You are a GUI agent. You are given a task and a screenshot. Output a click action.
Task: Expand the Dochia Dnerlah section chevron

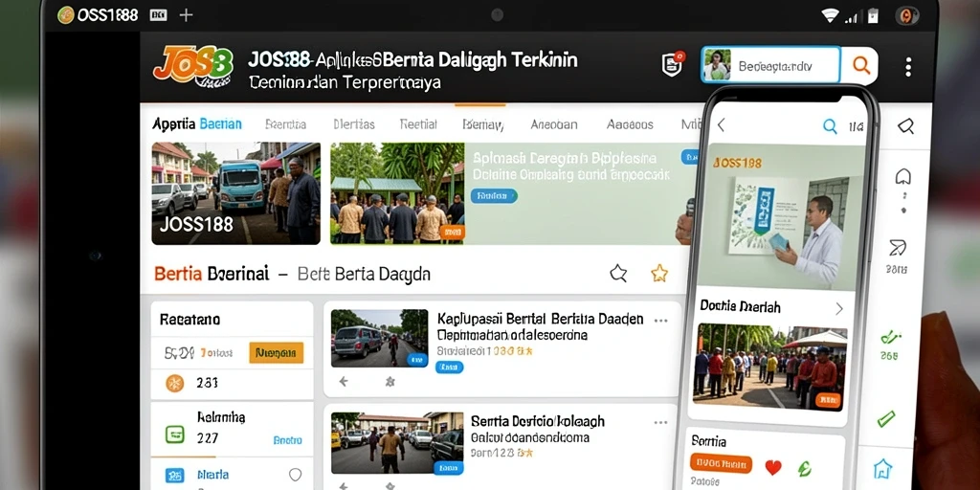(x=838, y=308)
